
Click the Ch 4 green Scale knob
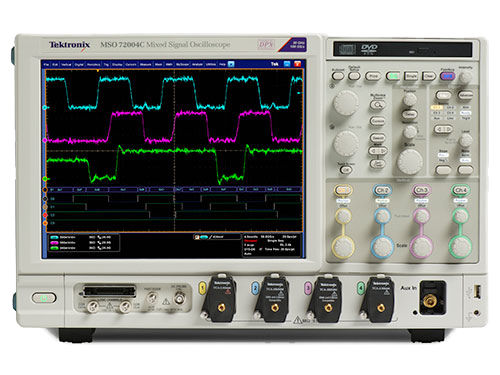click(x=460, y=247)
